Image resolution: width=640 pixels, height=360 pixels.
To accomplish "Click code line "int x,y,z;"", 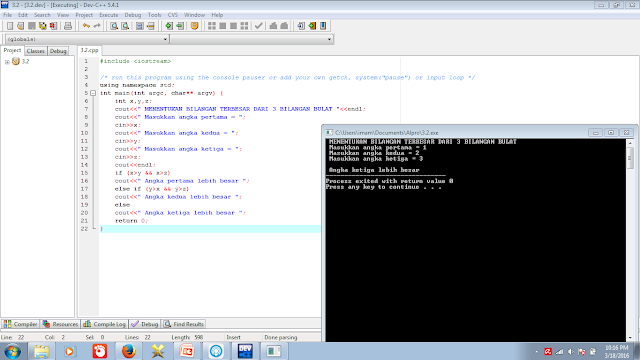I will 133,101.
